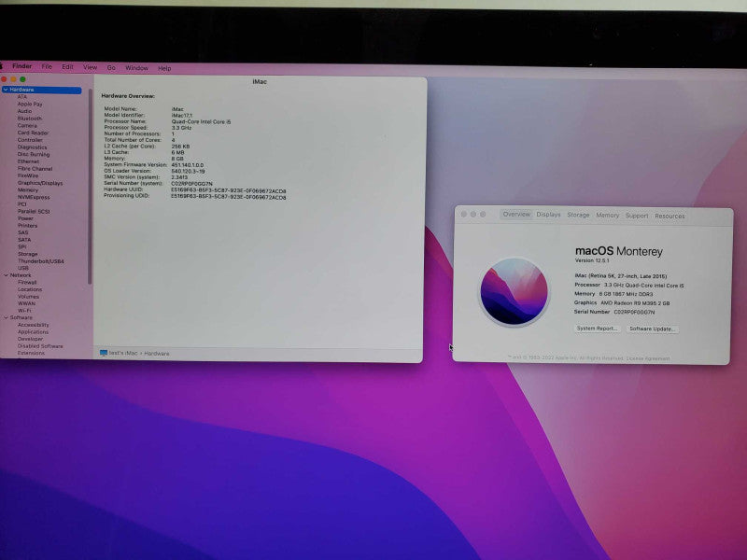Select Controller in the sidebar
The width and height of the screenshot is (747, 560).
(x=30, y=140)
